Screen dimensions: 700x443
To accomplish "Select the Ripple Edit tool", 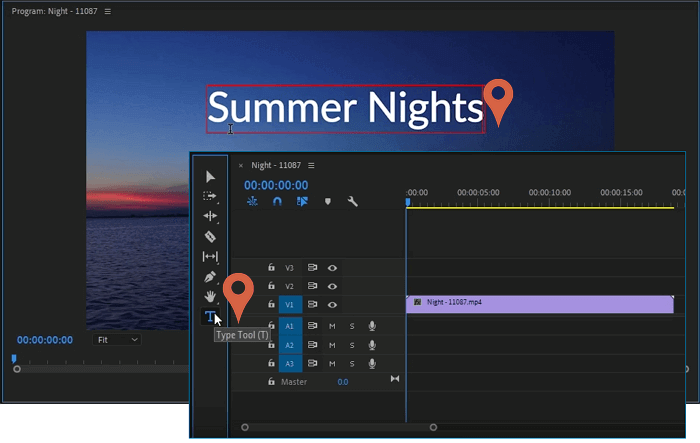I will point(210,216).
